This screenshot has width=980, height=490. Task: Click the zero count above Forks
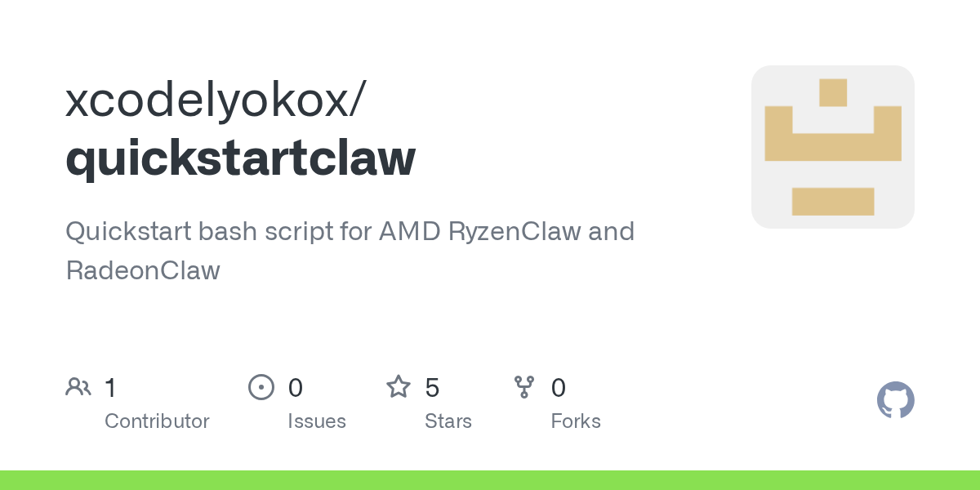click(559, 388)
